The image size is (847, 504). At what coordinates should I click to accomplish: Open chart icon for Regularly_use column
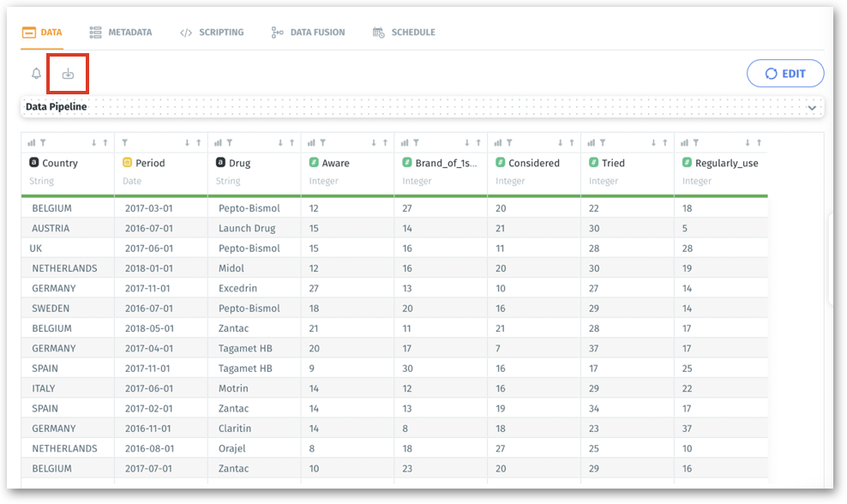[x=684, y=142]
